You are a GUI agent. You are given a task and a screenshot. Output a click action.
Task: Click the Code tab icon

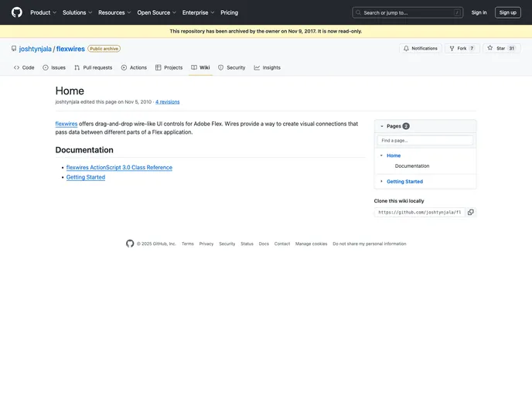(16, 67)
